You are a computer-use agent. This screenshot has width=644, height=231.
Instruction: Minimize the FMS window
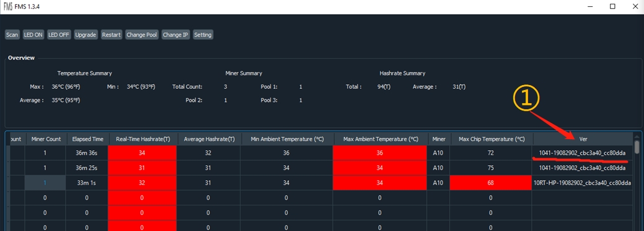tap(591, 7)
